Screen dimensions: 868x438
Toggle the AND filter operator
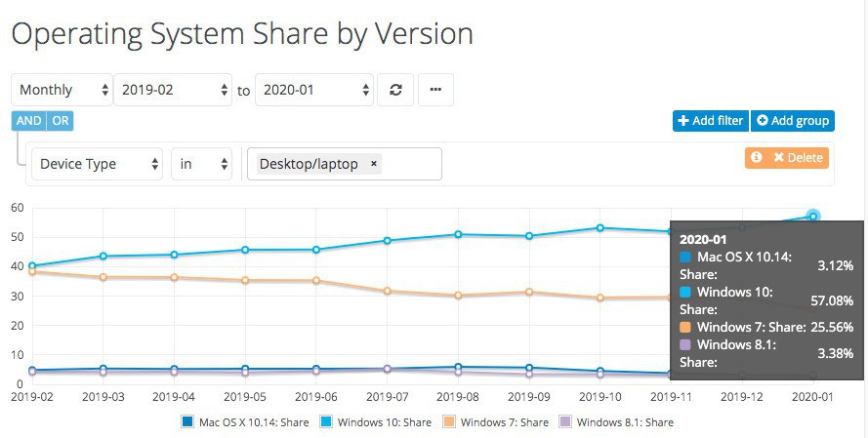pyautogui.click(x=29, y=121)
